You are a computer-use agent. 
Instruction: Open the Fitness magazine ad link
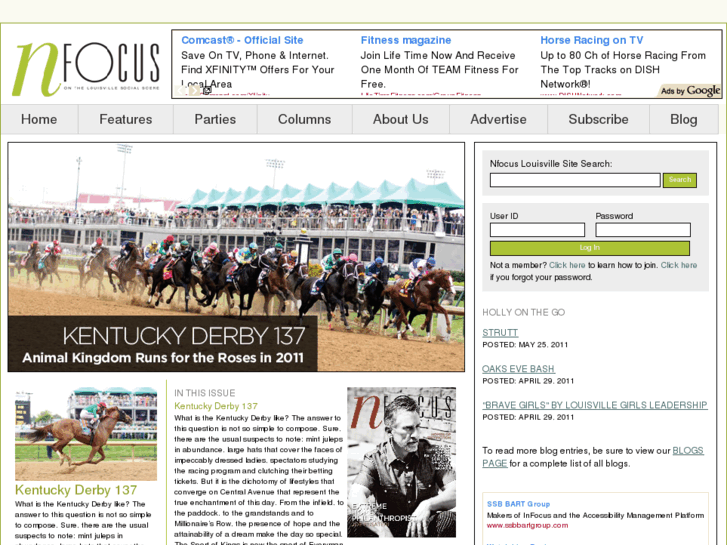(406, 40)
